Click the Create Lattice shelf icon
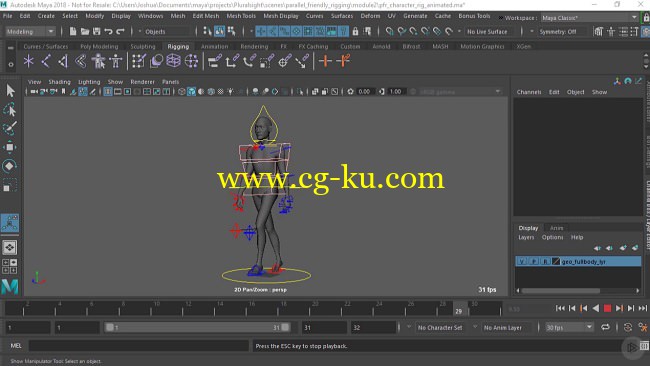650x366 pixels. tap(173, 61)
